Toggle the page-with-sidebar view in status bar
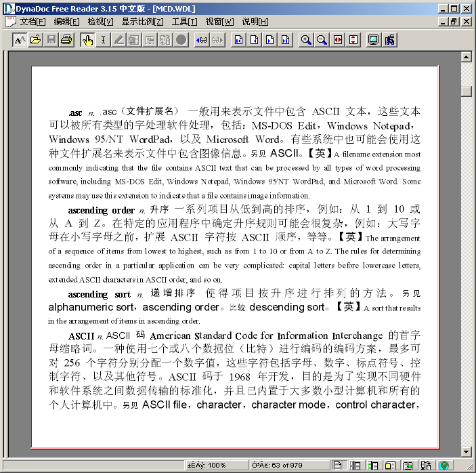Screen dimensions: 476x473 [355, 465]
